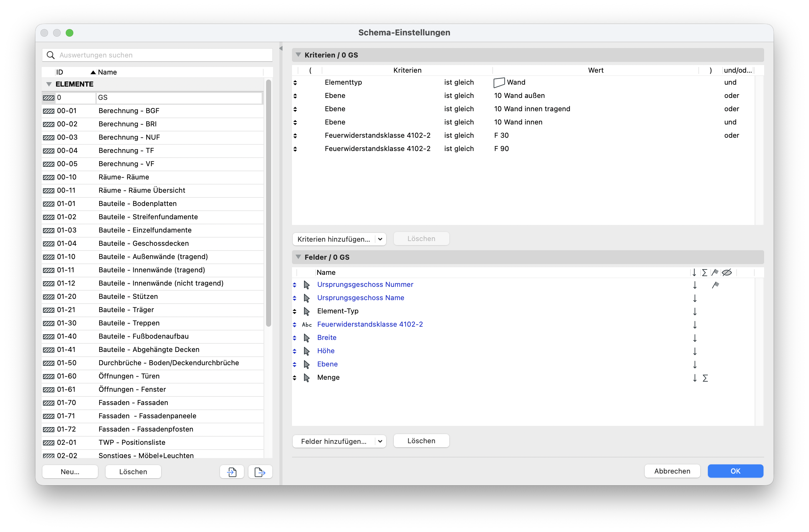Click the Neu... button
This screenshot has width=809, height=532.
[70, 472]
